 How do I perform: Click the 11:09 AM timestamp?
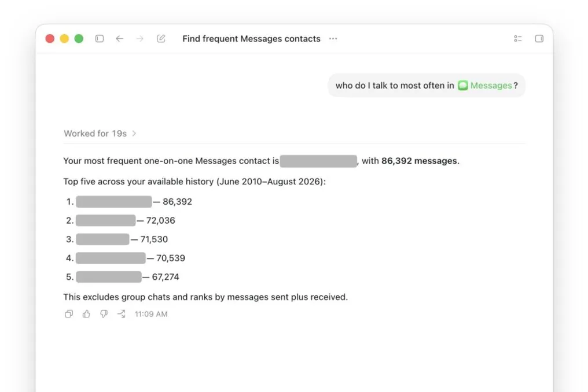pos(151,314)
